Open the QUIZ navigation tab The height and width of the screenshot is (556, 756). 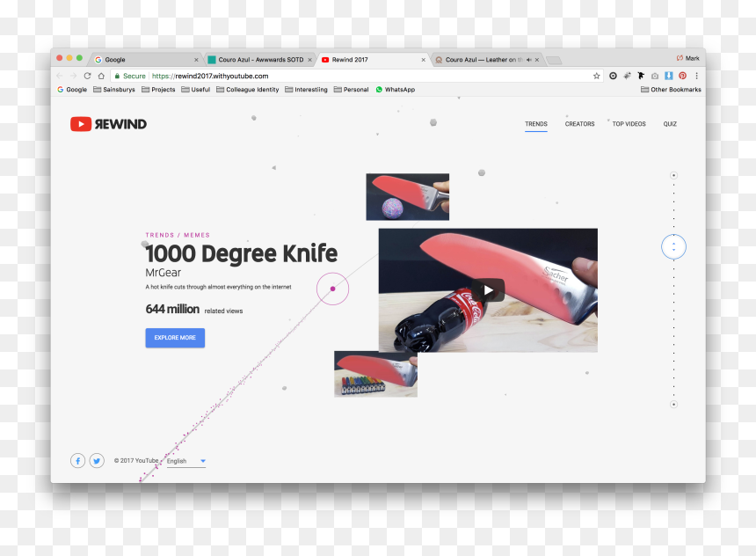pos(670,124)
